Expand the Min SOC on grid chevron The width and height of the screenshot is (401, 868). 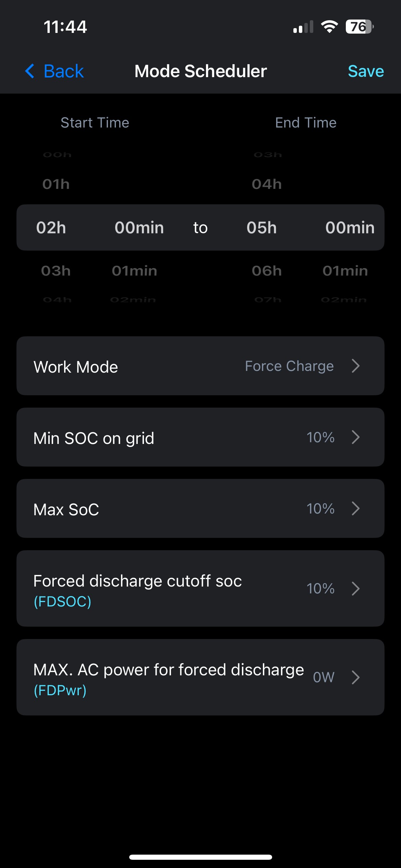(356, 437)
